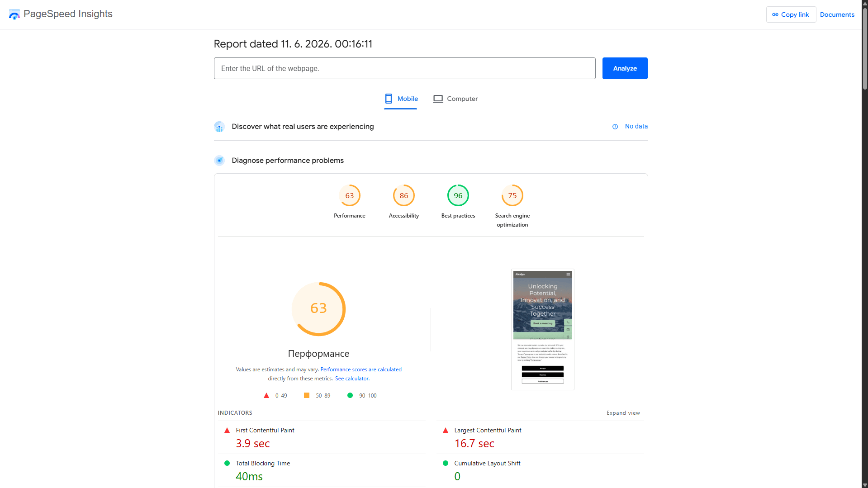Click the large 63 performance gauge
The height and width of the screenshot is (488, 868).
pos(319,309)
